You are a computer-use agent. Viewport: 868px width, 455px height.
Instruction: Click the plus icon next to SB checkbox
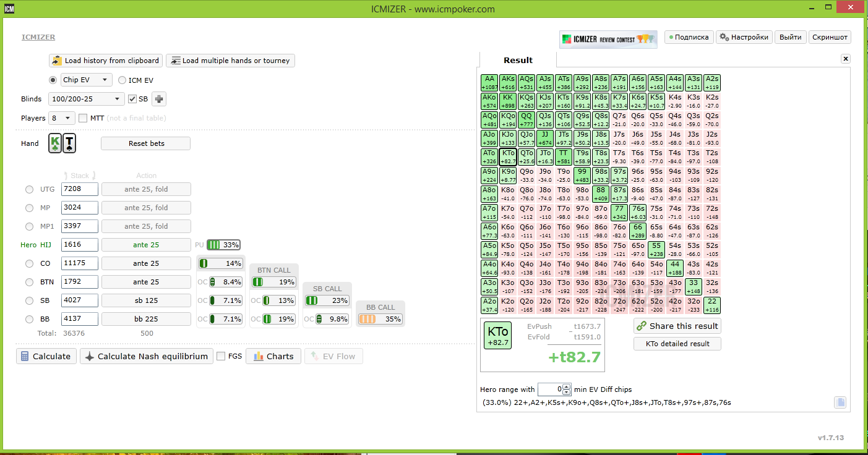pos(159,99)
